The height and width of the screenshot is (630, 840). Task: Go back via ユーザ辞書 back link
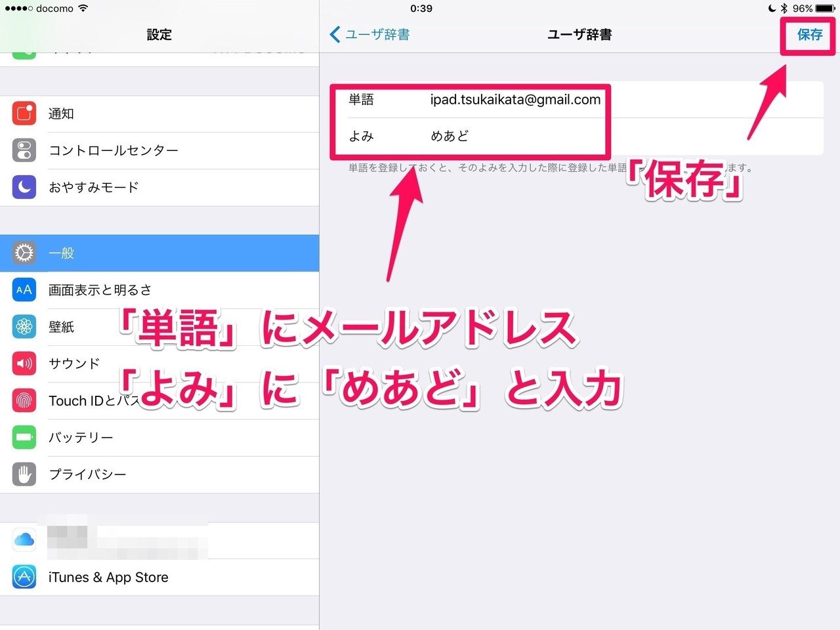point(370,35)
